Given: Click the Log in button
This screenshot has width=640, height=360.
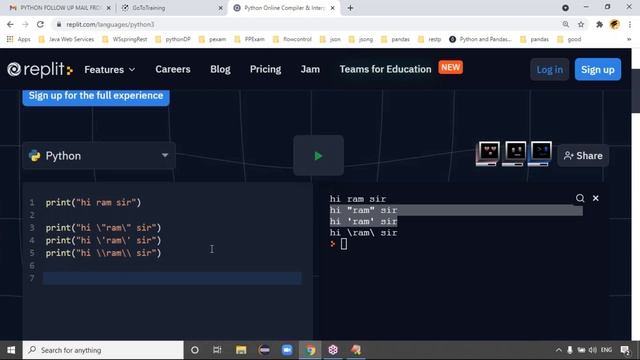Looking at the screenshot, I should pyautogui.click(x=549, y=69).
